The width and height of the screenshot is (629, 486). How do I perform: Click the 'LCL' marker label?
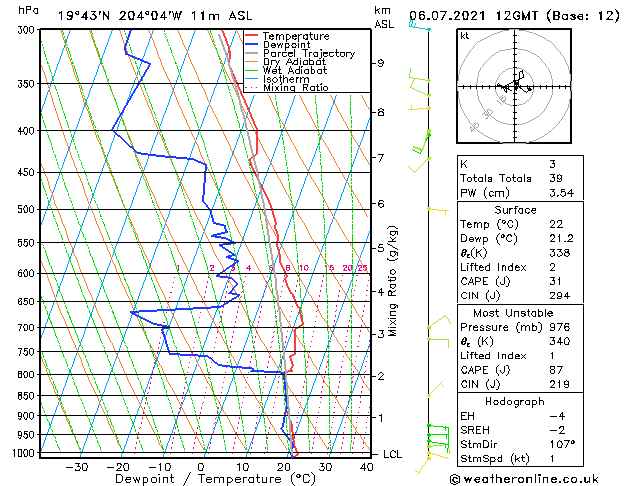coord(392,454)
